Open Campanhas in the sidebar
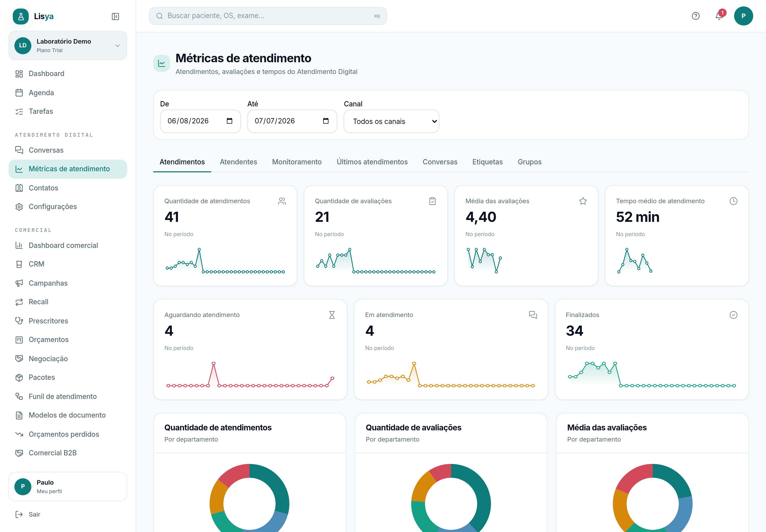This screenshot has width=766, height=532. pyautogui.click(x=68, y=283)
